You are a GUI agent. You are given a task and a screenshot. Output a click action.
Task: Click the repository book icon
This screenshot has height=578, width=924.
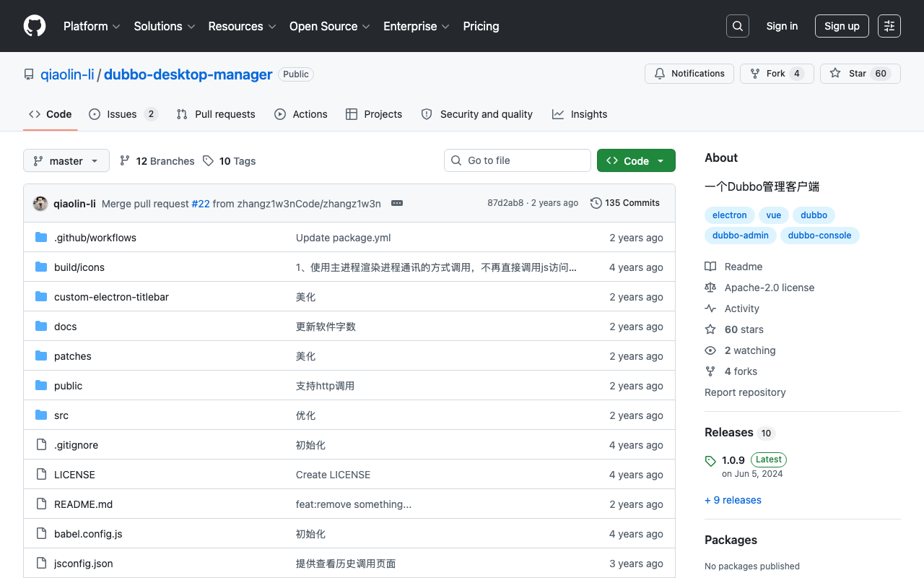pos(29,74)
